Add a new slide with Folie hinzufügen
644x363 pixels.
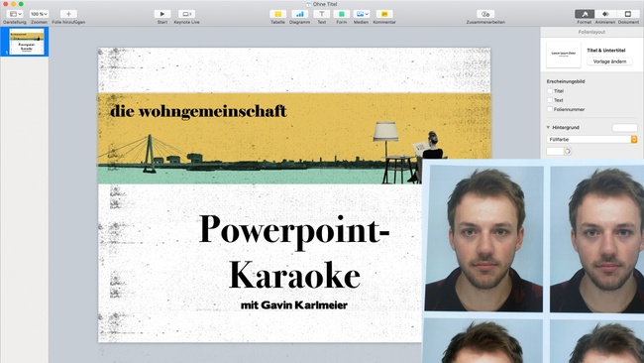click(68, 14)
